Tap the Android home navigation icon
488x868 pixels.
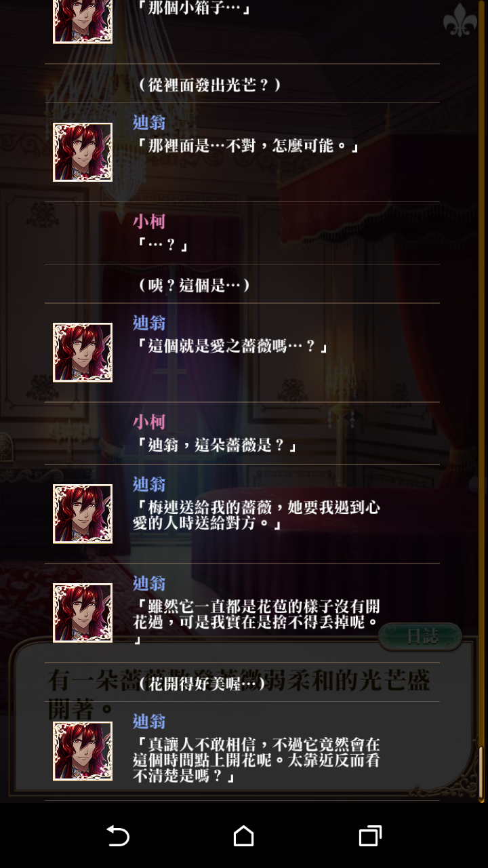click(243, 835)
